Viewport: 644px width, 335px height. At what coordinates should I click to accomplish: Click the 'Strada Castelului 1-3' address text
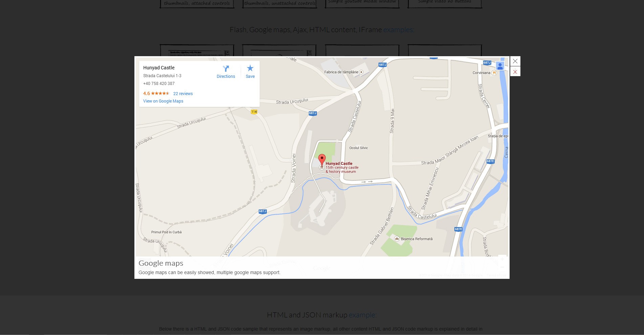162,76
